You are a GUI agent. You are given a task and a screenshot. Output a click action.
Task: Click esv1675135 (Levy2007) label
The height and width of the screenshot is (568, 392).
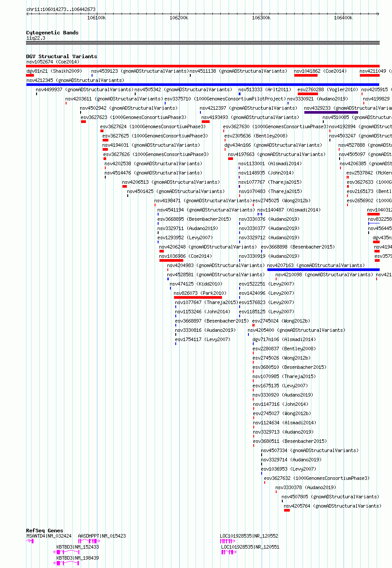[280, 386]
